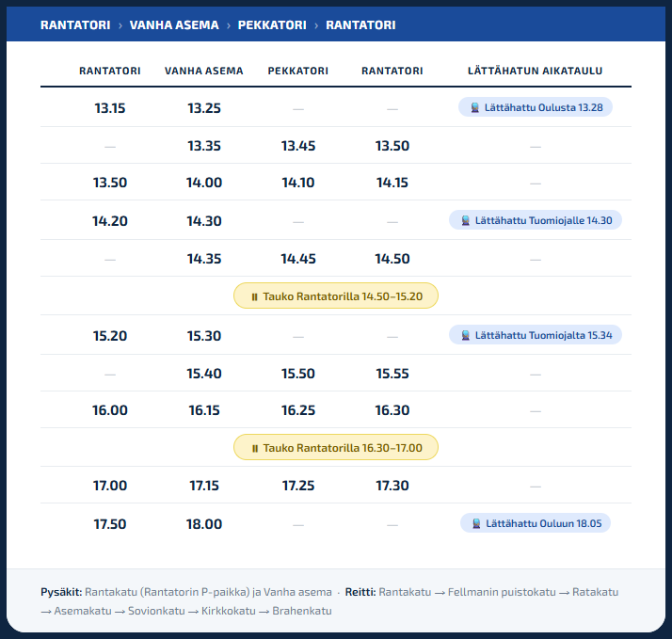672x639 pixels.
Task: Open the Lättähattu Ouluun 18.05 badge
Action: 536,523
